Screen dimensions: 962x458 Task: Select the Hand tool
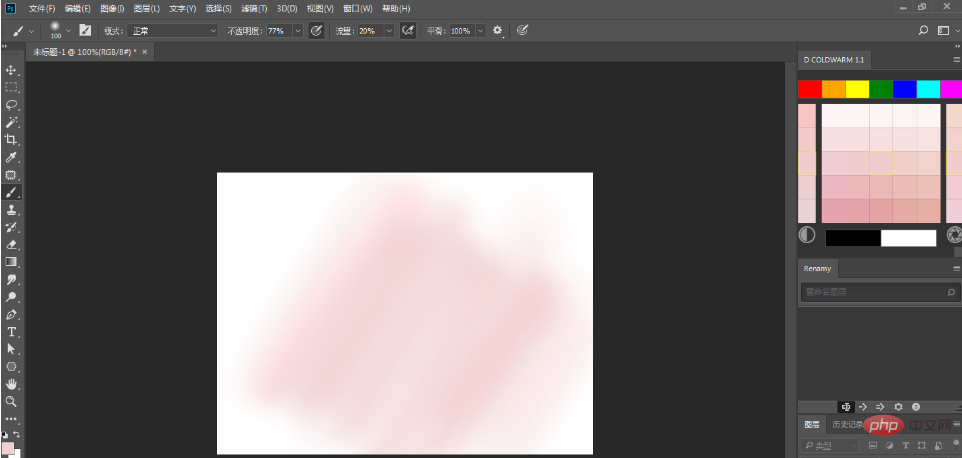click(x=11, y=384)
